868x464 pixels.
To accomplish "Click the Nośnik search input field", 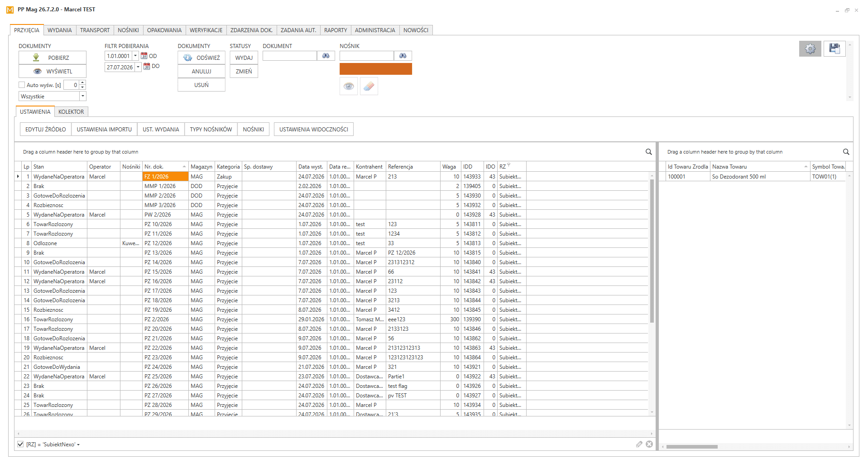I will (367, 56).
